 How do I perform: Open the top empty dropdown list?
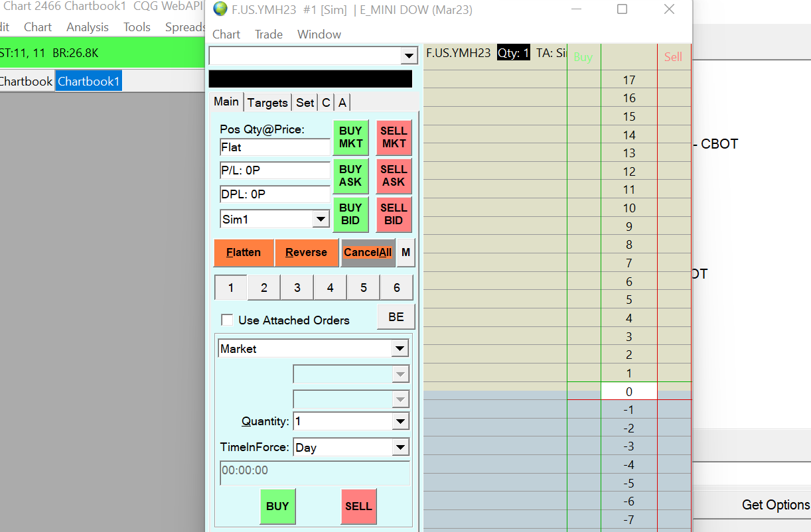pyautogui.click(x=409, y=56)
